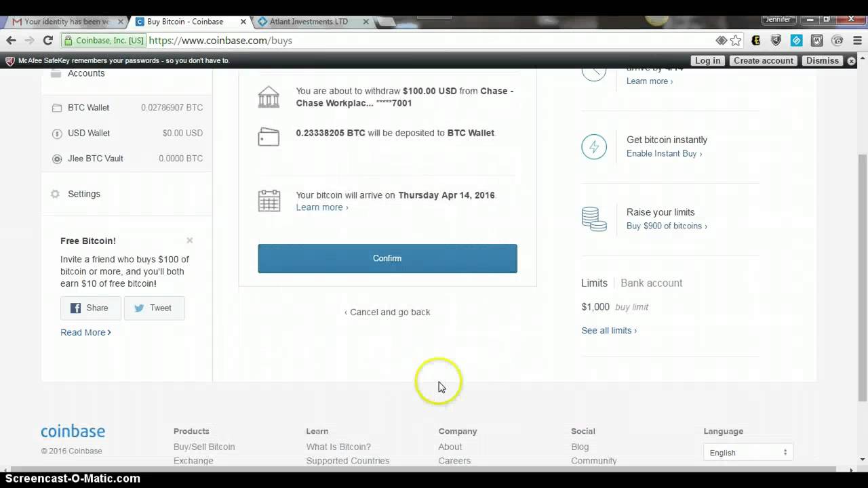Click the shield extension icon
The image size is (868, 488).
(776, 41)
